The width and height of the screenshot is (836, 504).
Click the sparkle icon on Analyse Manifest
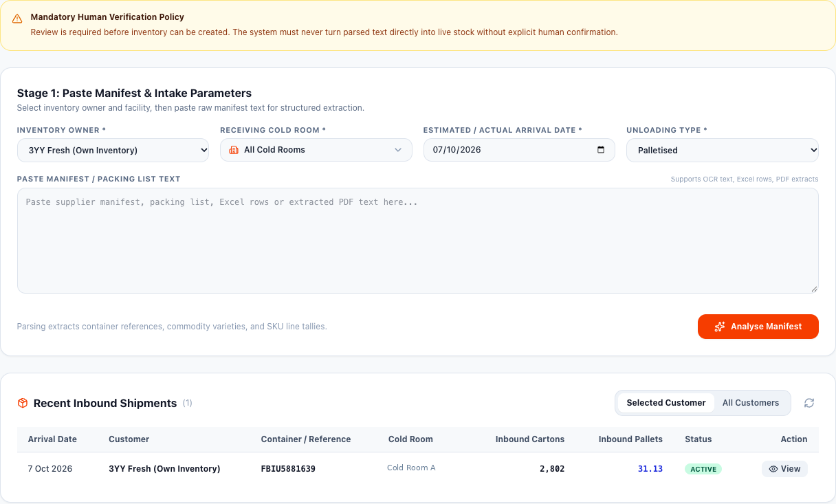pyautogui.click(x=720, y=327)
